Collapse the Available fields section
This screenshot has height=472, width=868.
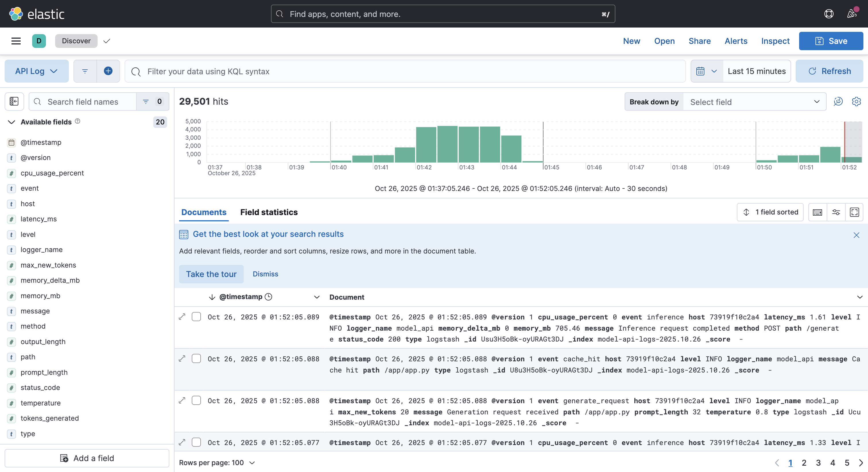(x=11, y=122)
